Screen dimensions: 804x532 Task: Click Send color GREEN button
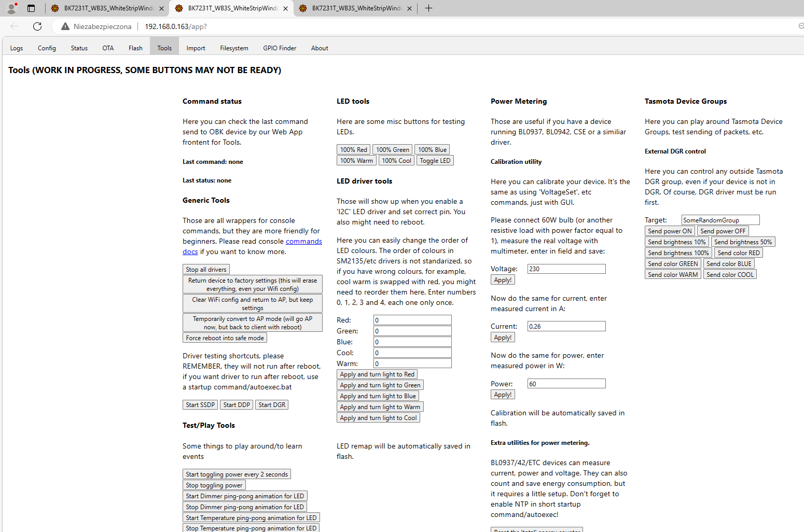point(673,264)
